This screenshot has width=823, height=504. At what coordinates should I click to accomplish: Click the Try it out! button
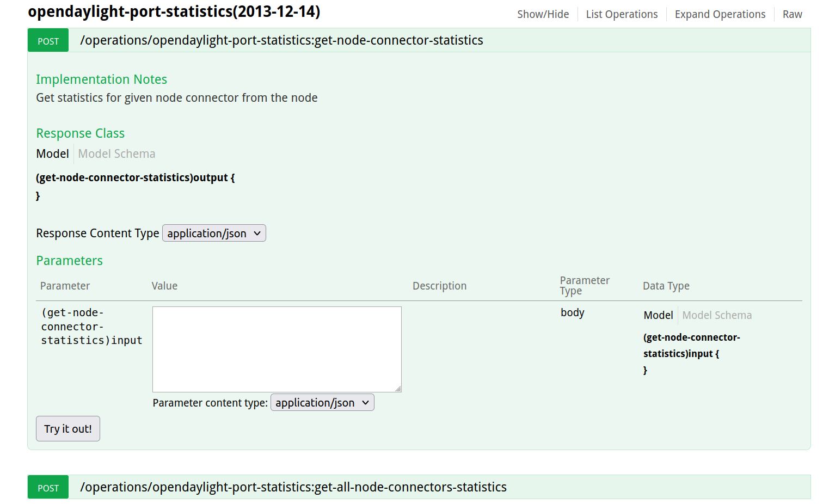[68, 429]
